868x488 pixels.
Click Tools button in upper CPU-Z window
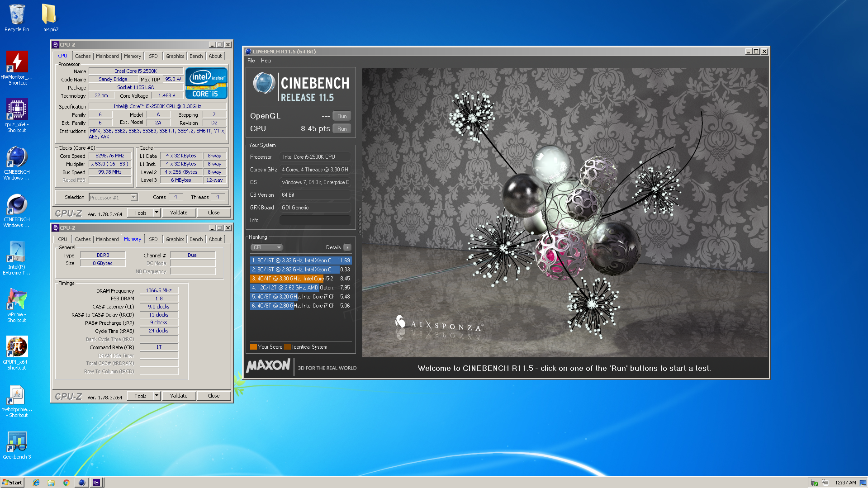140,213
